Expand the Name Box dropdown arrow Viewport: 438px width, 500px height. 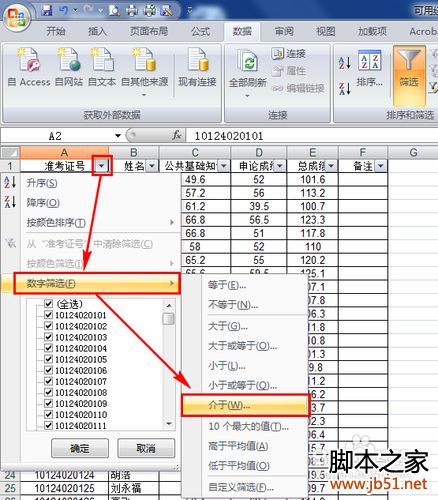(x=118, y=136)
